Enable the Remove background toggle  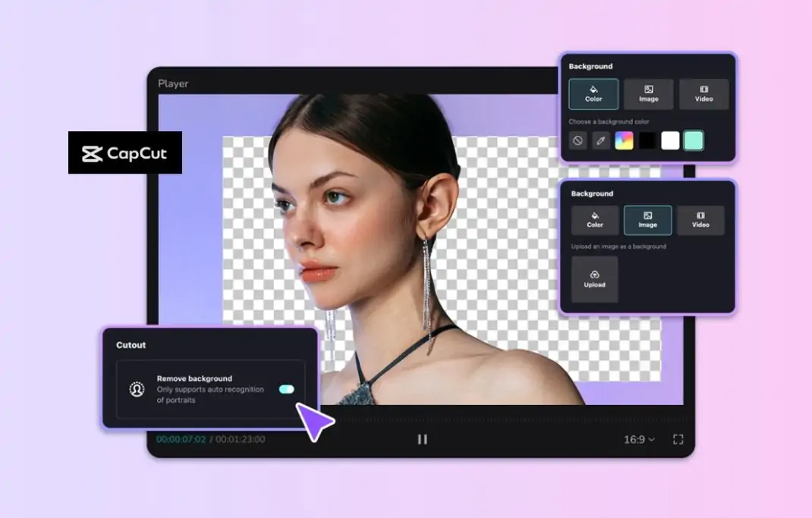[x=286, y=388]
